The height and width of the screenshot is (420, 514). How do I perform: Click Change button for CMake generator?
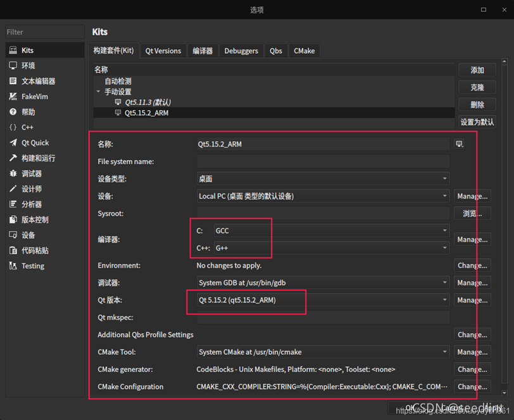[472, 369]
